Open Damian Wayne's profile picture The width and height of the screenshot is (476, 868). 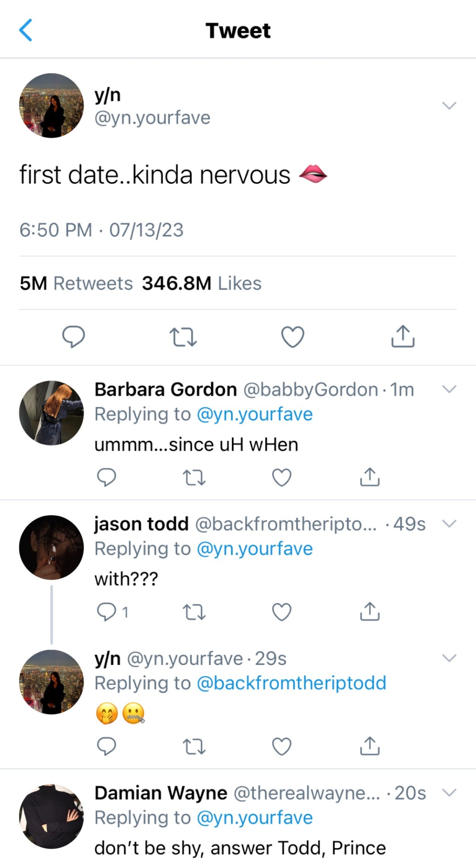point(52,816)
